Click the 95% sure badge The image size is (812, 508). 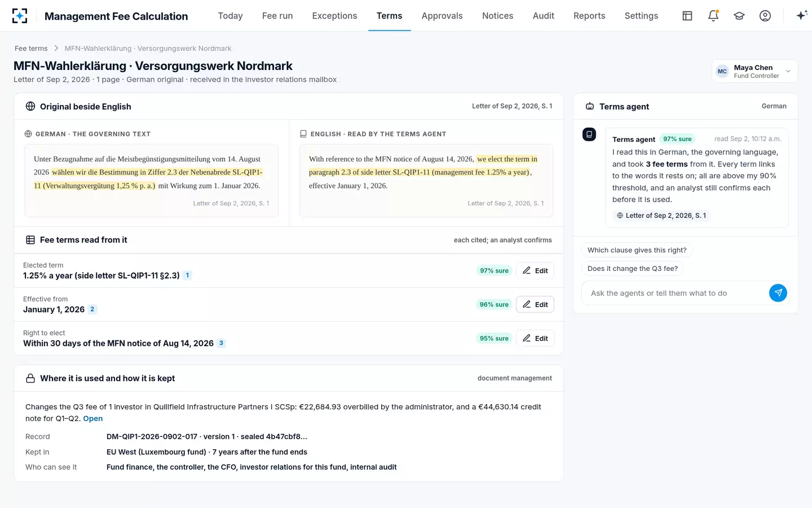(494, 338)
